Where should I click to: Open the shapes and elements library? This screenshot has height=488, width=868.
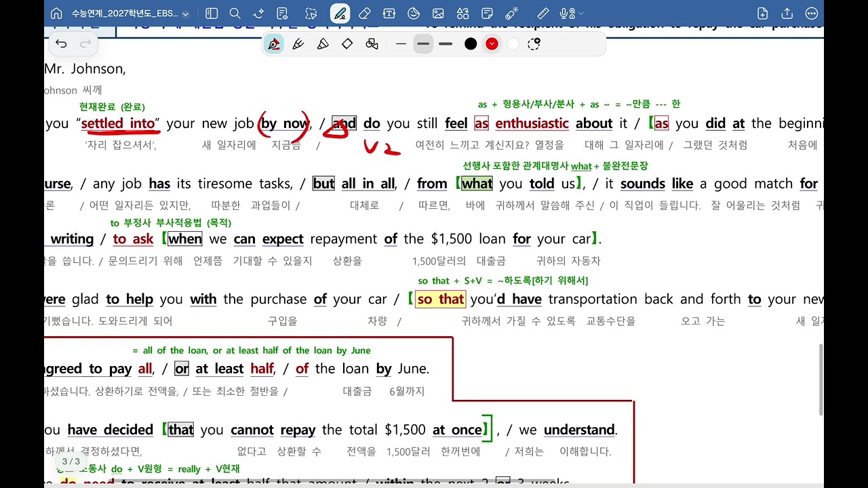point(462,14)
